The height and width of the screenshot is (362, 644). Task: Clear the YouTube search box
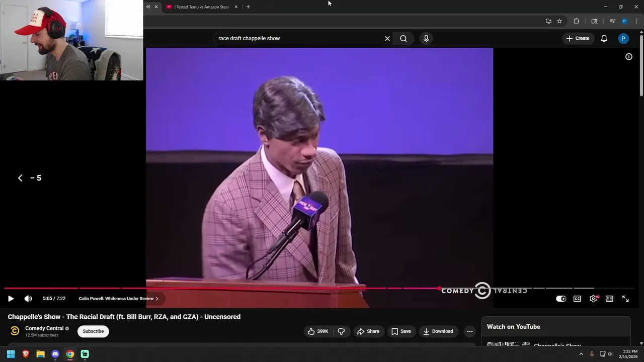[x=387, y=38]
